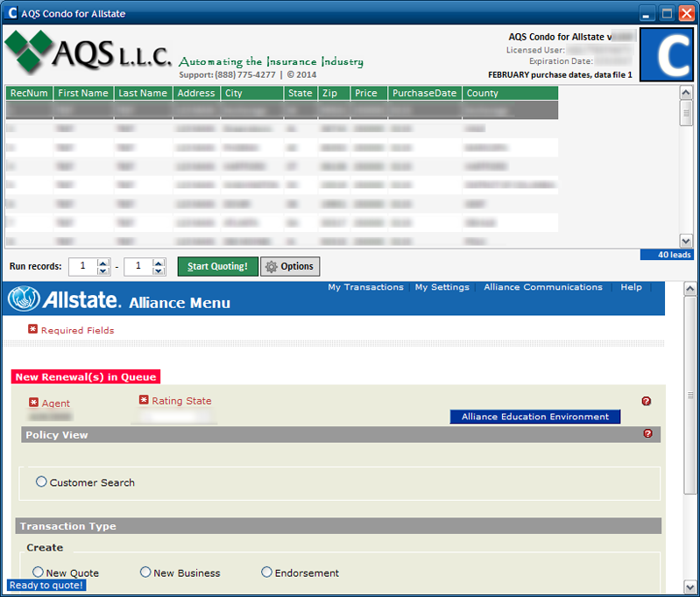Image resolution: width=700 pixels, height=597 pixels.
Task: Click the big blue C application icon
Action: tap(667, 55)
